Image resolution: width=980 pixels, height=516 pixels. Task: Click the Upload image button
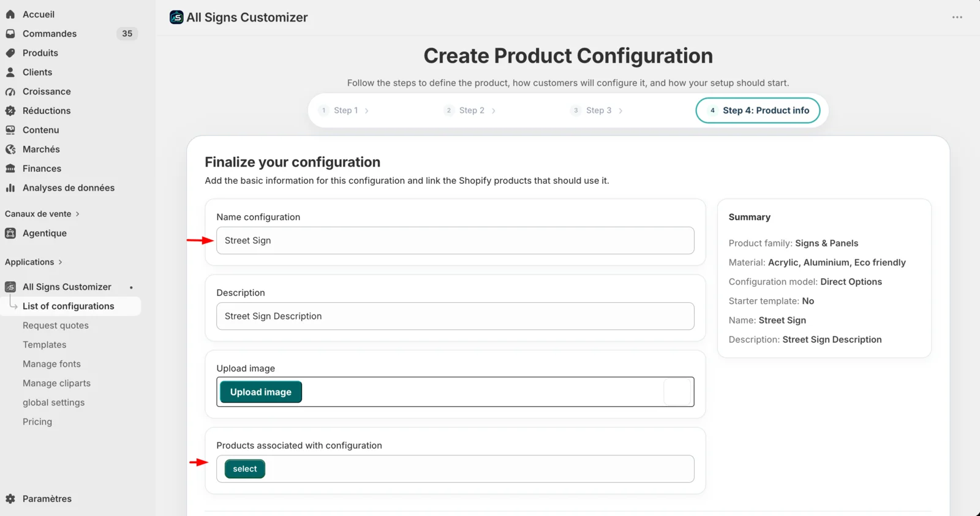tap(261, 392)
